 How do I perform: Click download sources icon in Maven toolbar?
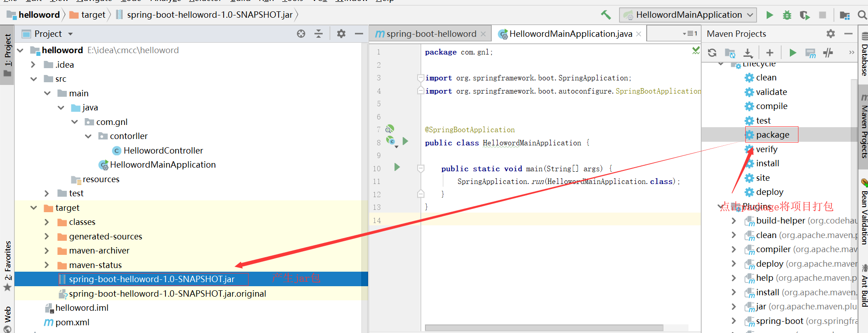click(x=748, y=53)
